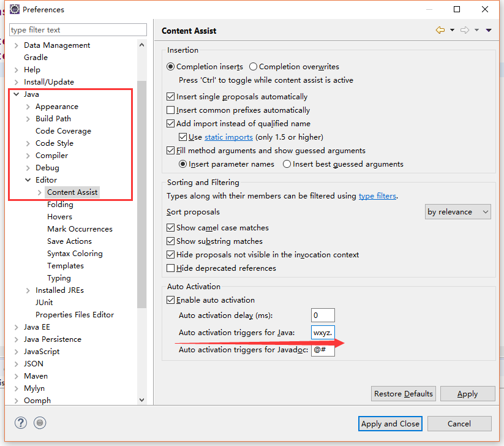Viewport: 504px width, 446px height.
Task: Select Insert parameter names radio button
Action: [x=183, y=164]
